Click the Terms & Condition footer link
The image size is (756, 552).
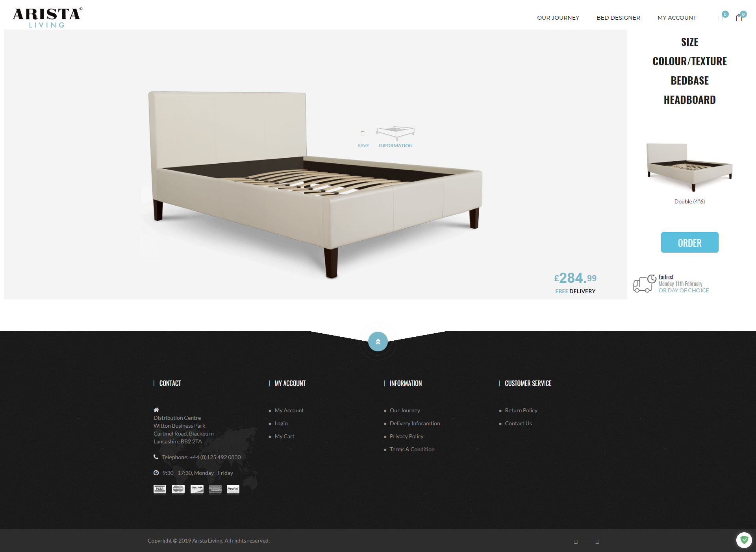[x=412, y=449]
